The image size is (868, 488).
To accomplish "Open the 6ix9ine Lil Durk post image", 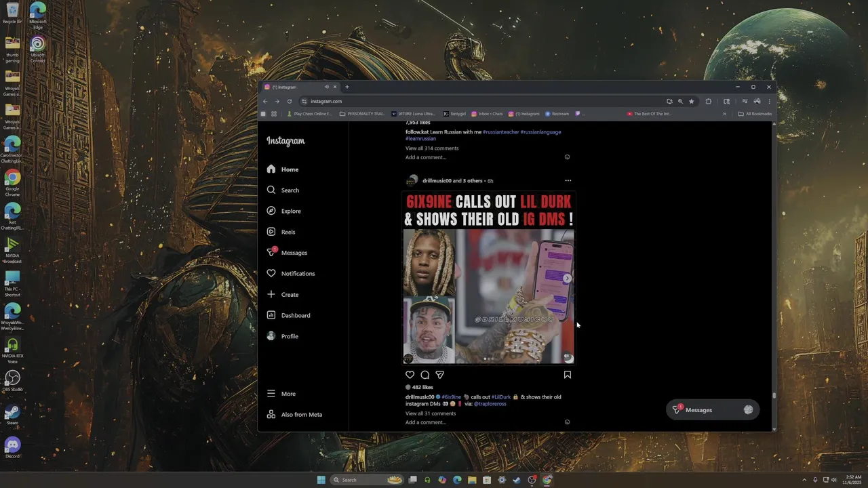I will click(x=488, y=278).
